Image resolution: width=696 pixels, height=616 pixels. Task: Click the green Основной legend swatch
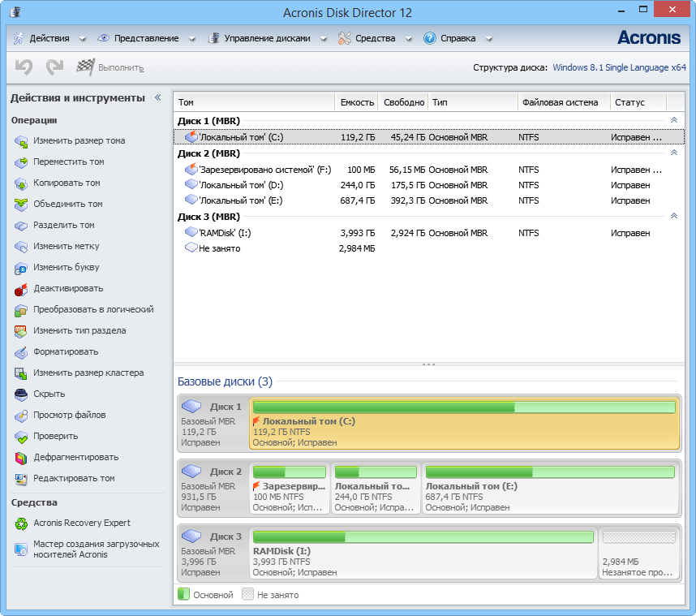[183, 594]
